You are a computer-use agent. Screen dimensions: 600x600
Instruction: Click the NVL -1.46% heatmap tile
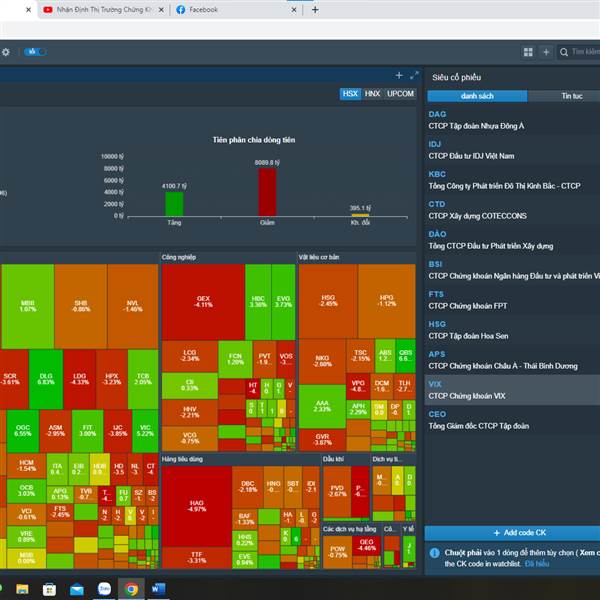[133, 306]
